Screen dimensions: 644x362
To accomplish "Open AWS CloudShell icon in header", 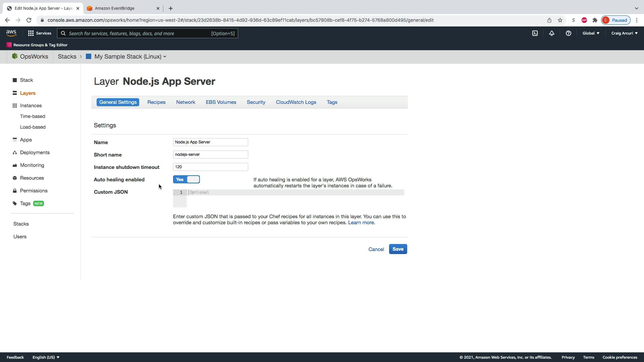I will (x=535, y=33).
